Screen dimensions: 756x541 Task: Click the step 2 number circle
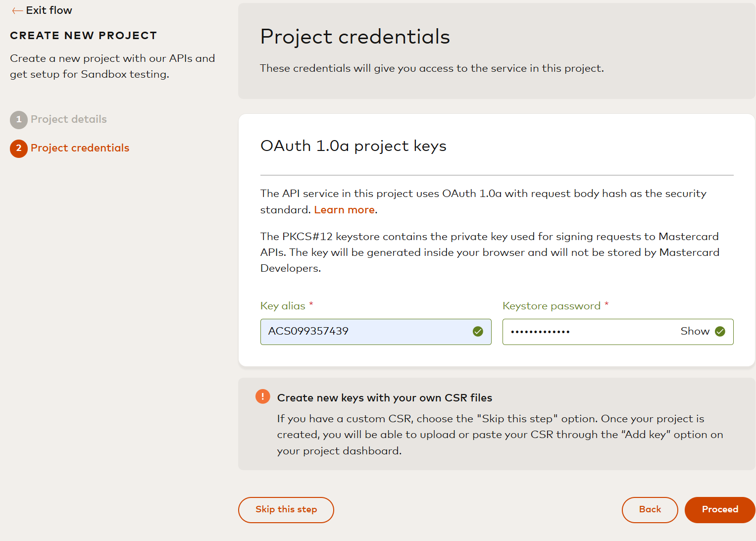point(19,148)
